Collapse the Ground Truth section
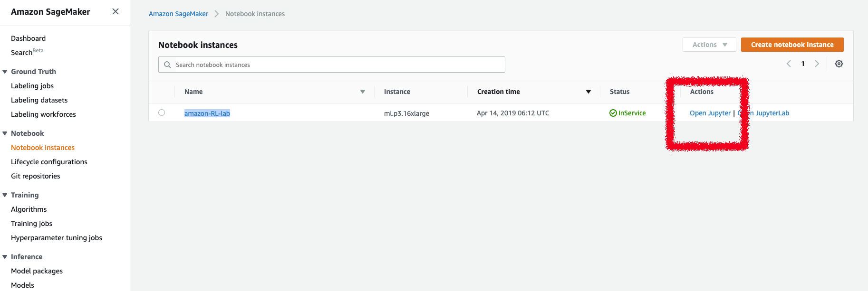This screenshot has width=868, height=291. pos(5,72)
